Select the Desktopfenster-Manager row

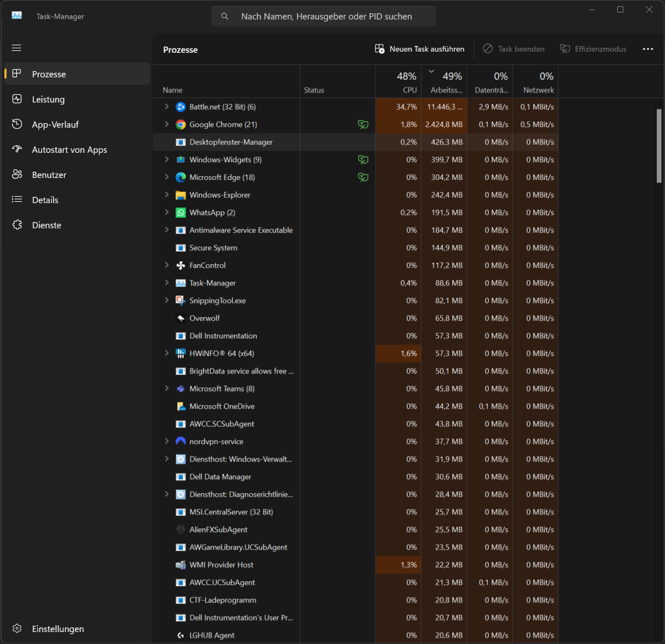click(355, 142)
